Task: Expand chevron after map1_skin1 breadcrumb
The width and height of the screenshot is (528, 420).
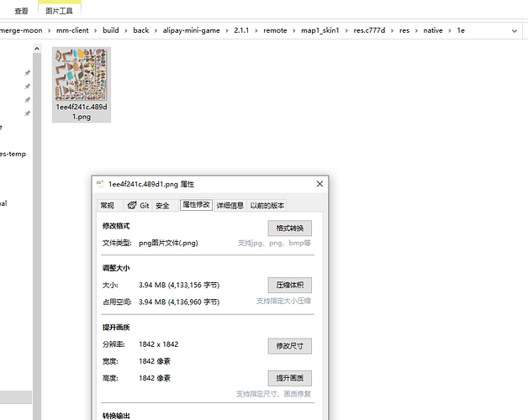Action: [346, 30]
